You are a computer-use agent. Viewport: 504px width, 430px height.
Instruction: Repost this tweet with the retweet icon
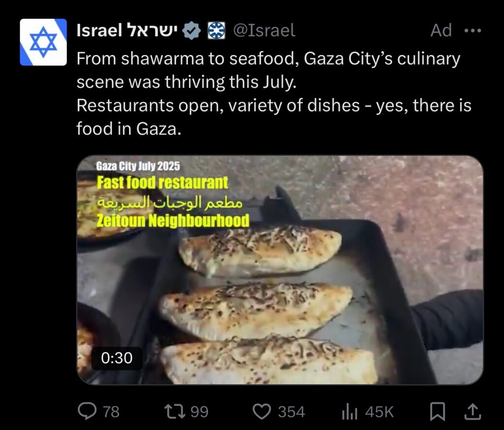pyautogui.click(x=175, y=412)
